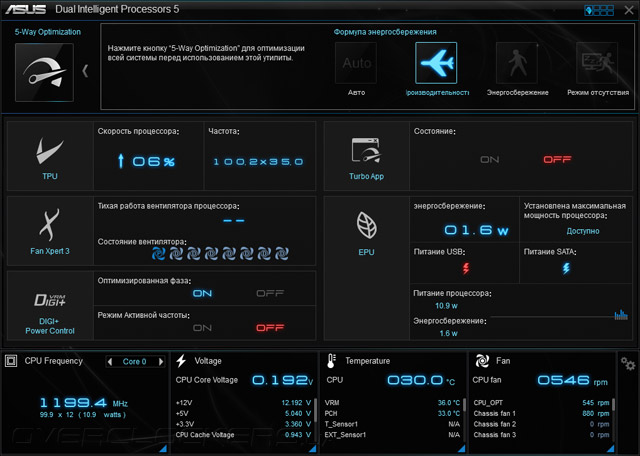Screen dimensions: 640x456
Task: Open the Turbo App module icon
Action: 366,150
